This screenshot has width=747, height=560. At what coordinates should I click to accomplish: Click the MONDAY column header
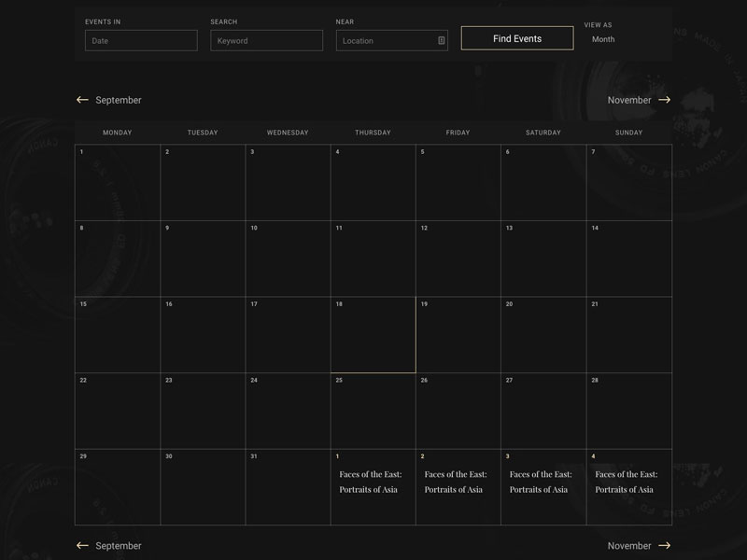pos(118,133)
